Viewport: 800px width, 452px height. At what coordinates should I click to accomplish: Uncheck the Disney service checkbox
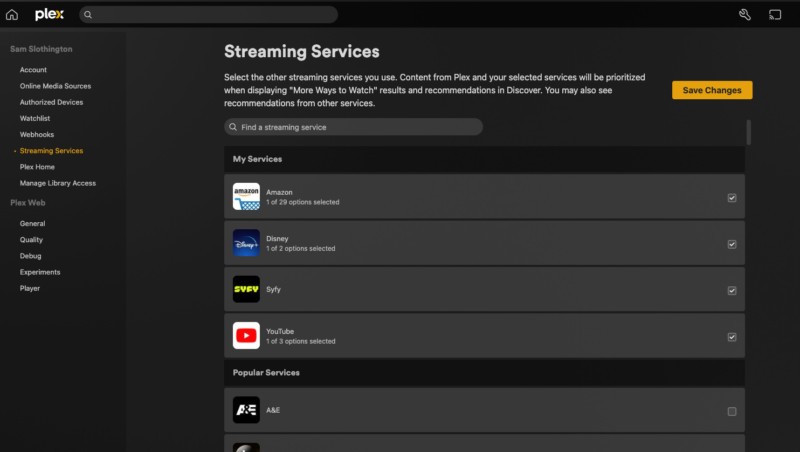732,244
